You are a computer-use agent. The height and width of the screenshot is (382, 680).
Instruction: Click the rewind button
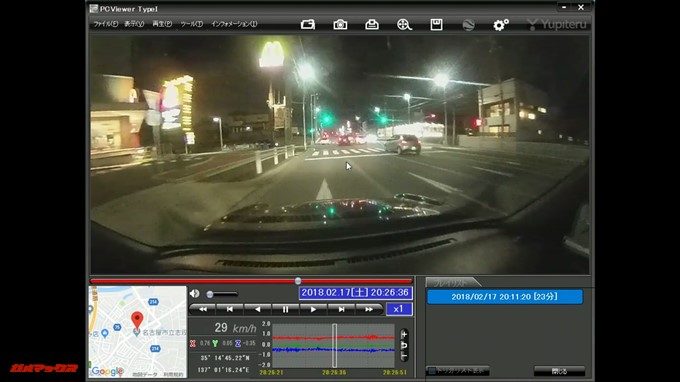click(x=203, y=309)
